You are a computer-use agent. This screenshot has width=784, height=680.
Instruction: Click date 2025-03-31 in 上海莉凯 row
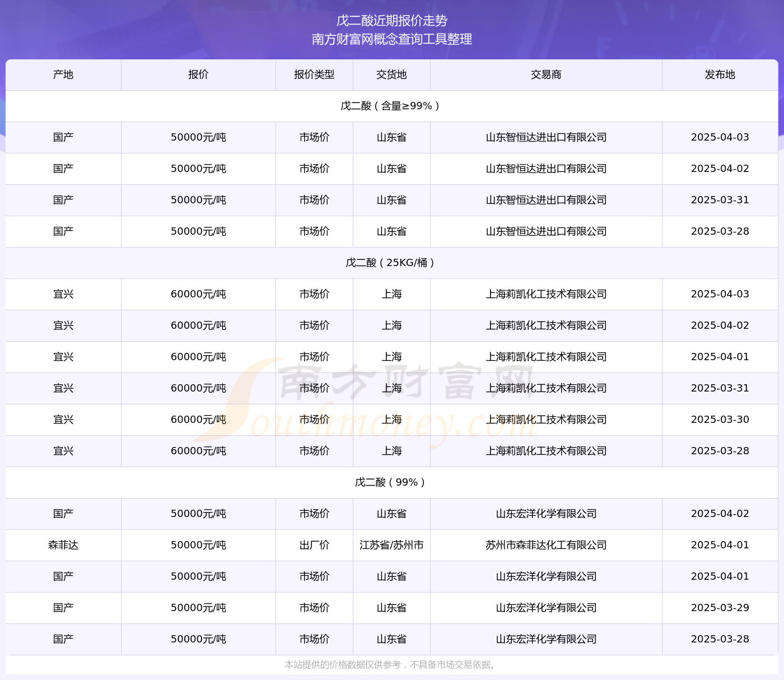[x=720, y=388]
